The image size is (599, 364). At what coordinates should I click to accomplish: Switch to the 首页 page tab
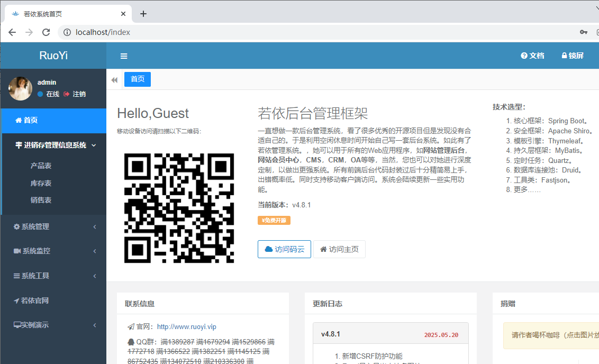tap(138, 79)
